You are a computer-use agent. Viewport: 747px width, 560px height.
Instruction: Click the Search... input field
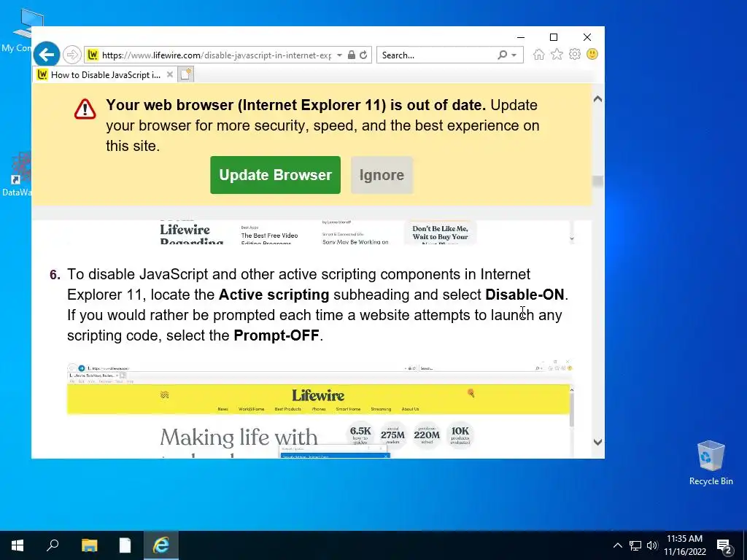click(438, 55)
